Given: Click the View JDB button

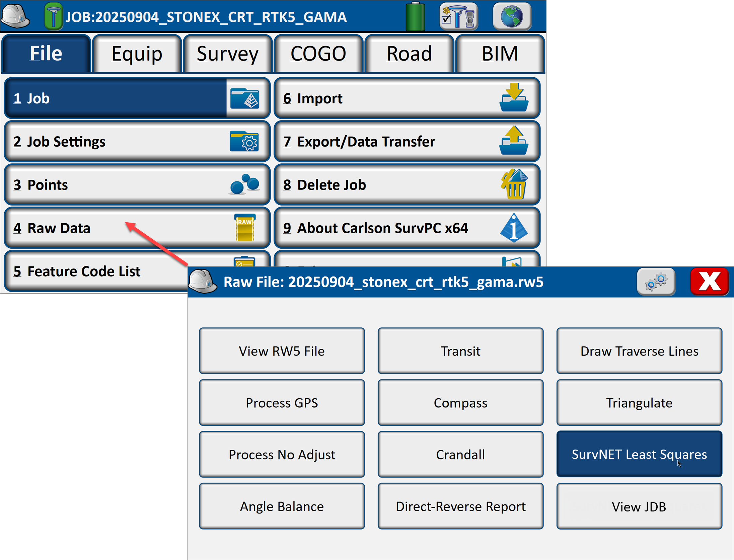Looking at the screenshot, I should [x=639, y=506].
